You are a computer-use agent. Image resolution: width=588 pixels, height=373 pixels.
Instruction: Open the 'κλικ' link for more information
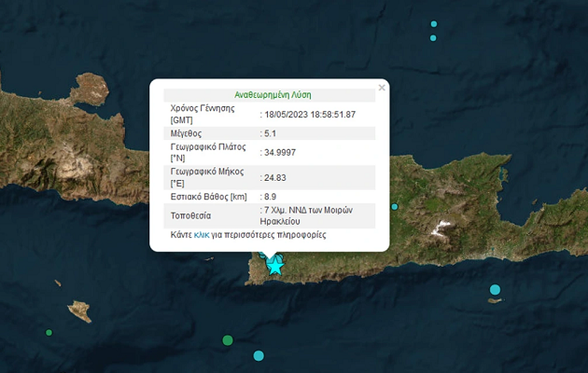(x=201, y=236)
